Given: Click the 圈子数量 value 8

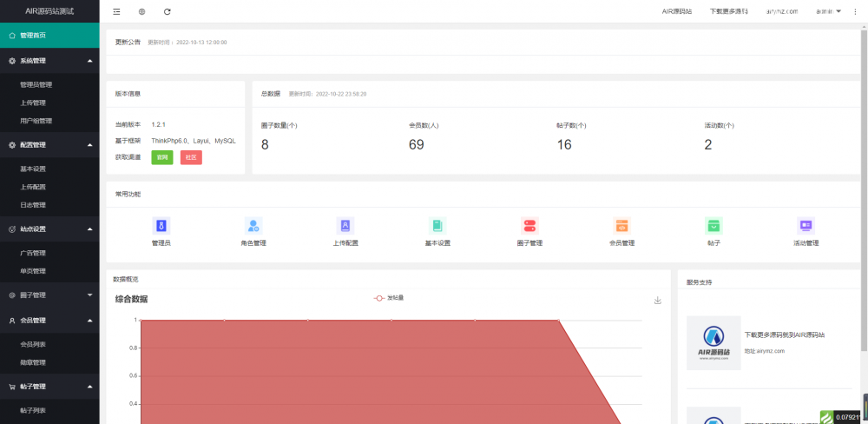Looking at the screenshot, I should 265,145.
